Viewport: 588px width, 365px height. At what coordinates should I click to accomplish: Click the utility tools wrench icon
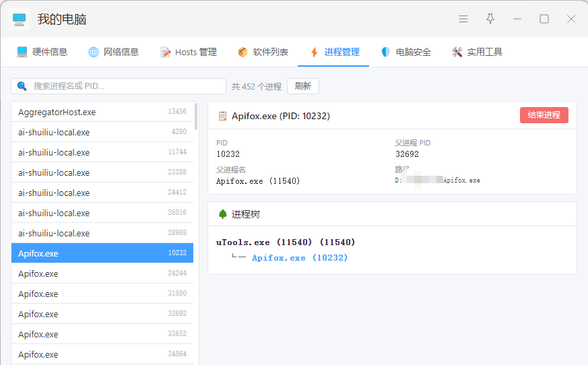tap(457, 52)
